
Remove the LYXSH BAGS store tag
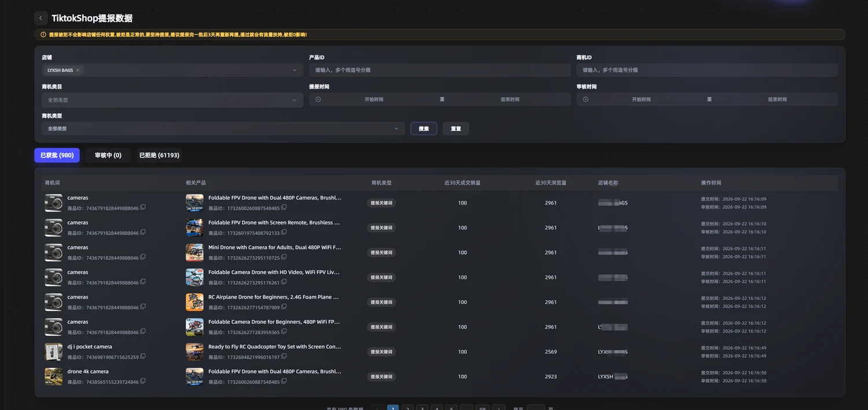click(x=78, y=70)
